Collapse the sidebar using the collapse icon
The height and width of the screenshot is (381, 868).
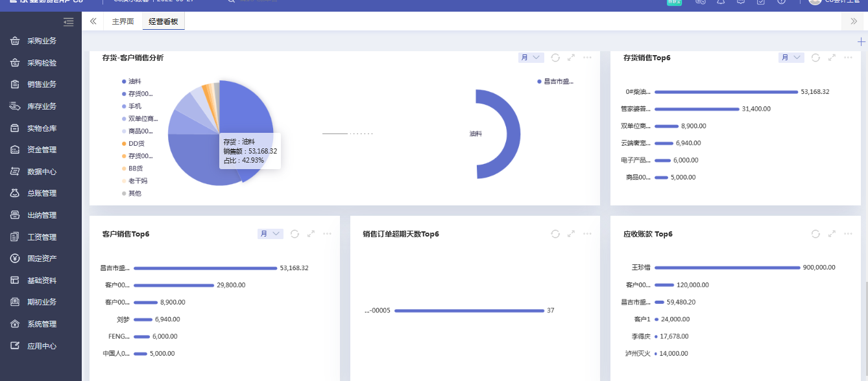[93, 21]
